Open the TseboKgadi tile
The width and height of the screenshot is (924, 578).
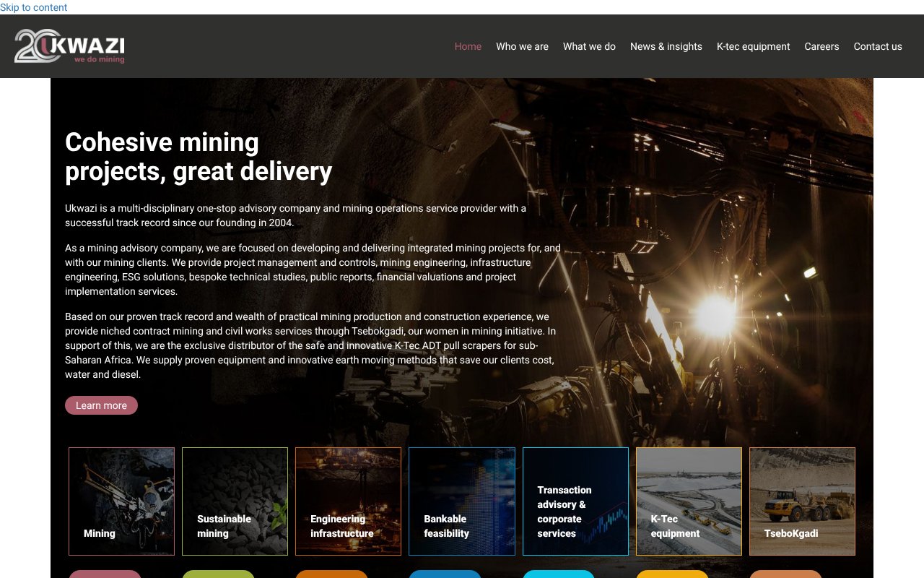(x=802, y=501)
